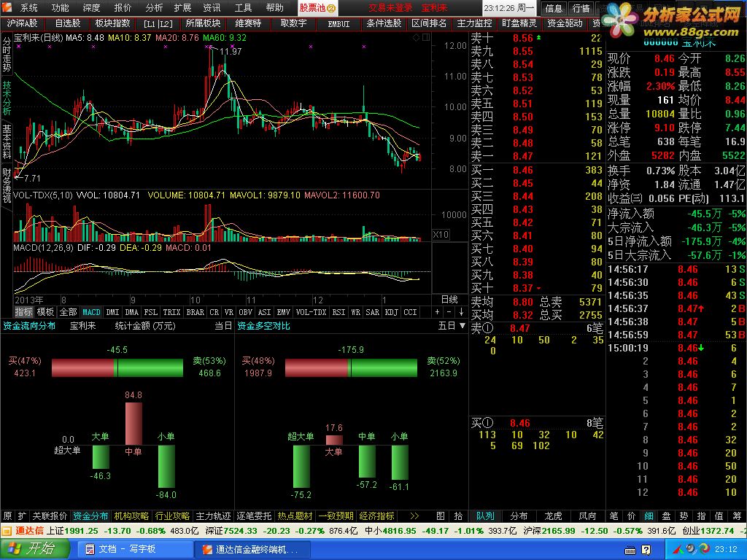The image size is (747, 560).
Task: Click the plus zoom-in button beside CCI
Action: [x=438, y=312]
